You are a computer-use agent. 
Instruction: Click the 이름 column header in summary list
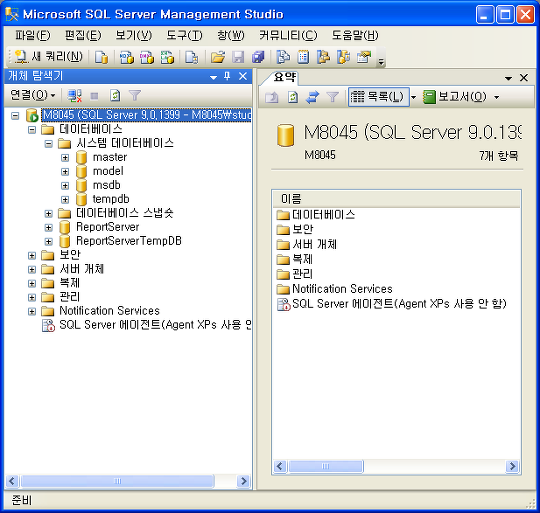coord(396,199)
